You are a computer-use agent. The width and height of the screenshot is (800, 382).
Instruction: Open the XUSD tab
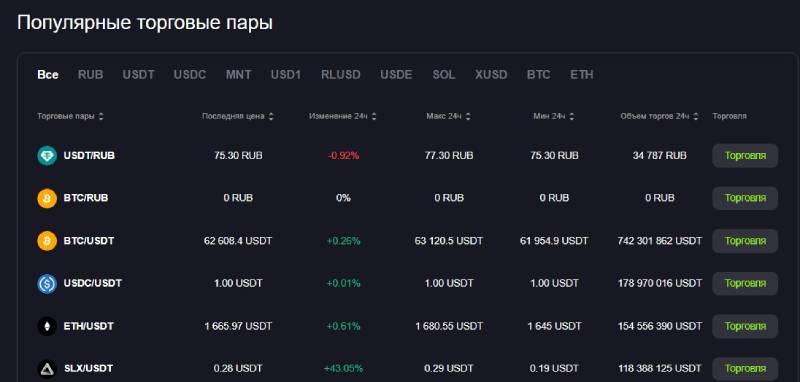pyautogui.click(x=491, y=75)
